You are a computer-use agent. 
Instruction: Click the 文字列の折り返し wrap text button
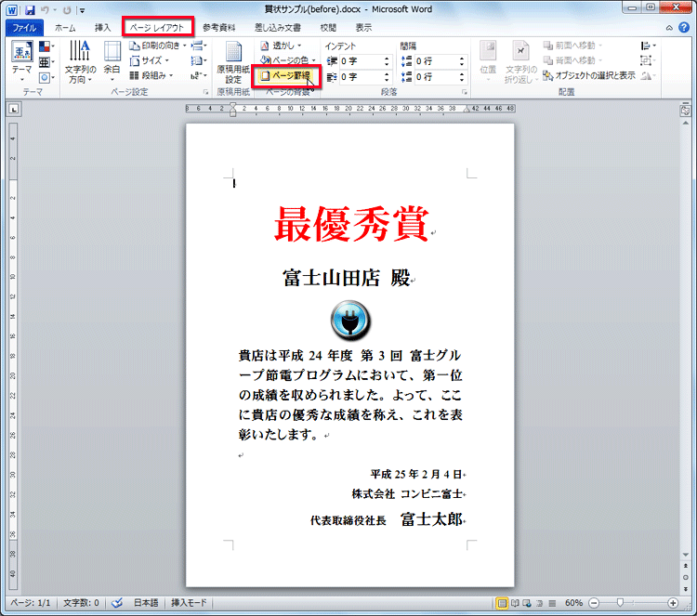pyautogui.click(x=520, y=61)
